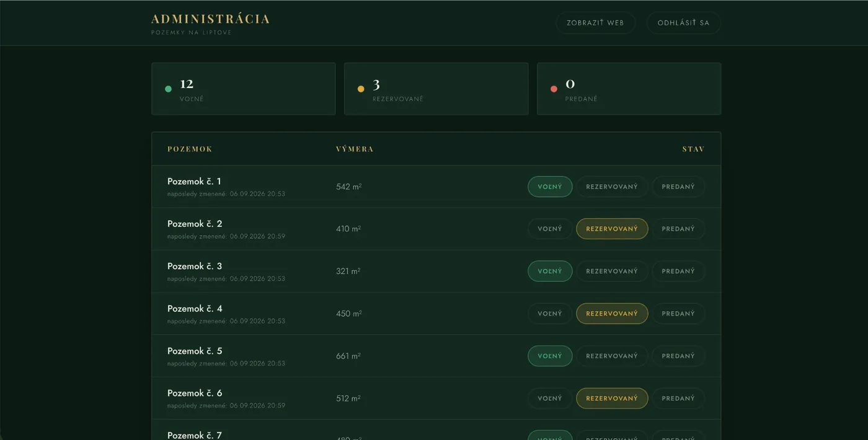868x440 pixels.
Task: Select the Pozemok č. 2 name
Action: (195, 224)
